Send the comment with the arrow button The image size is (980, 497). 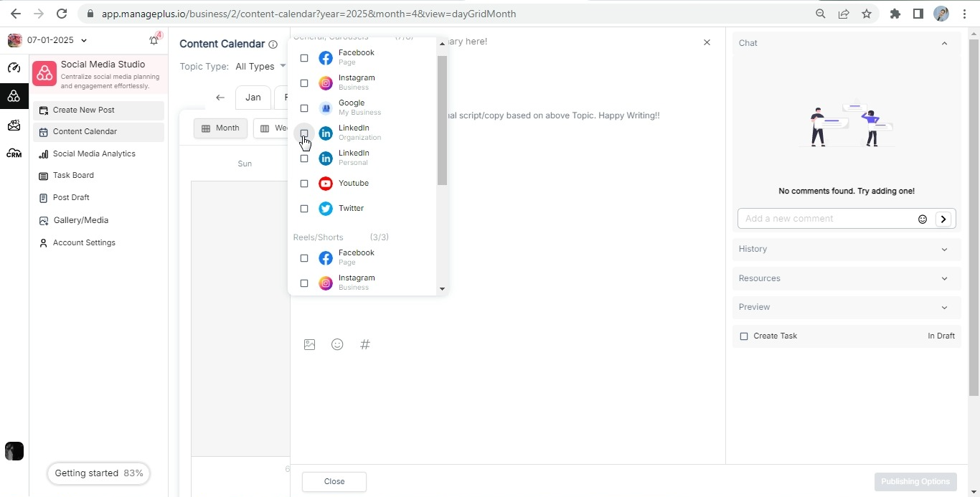coord(943,219)
